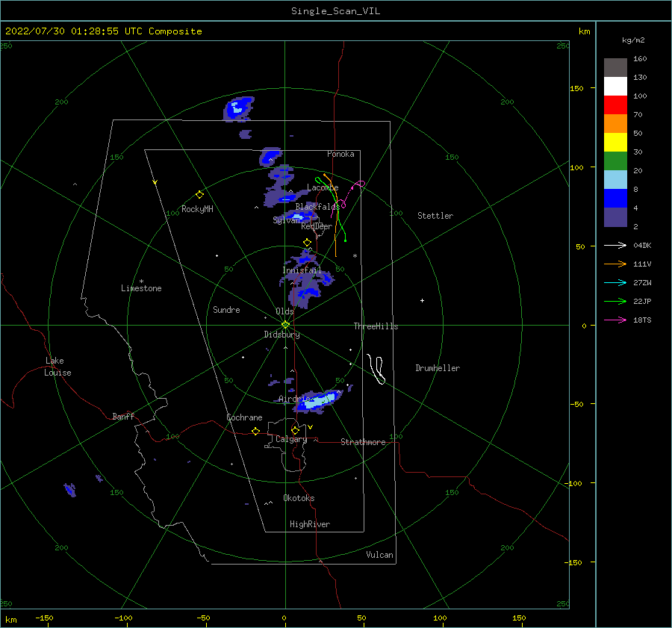The width and height of the screenshot is (672, 628).
Task: Click the yellow radar-site diamond at map center
Action: [285, 325]
